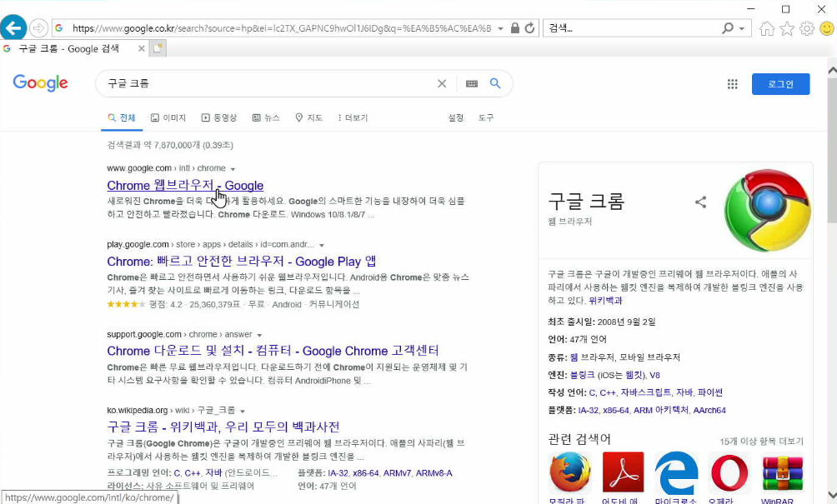Viewport: 837px width, 504px height.
Task: Switch to the 동영상 tab
Action: point(219,117)
